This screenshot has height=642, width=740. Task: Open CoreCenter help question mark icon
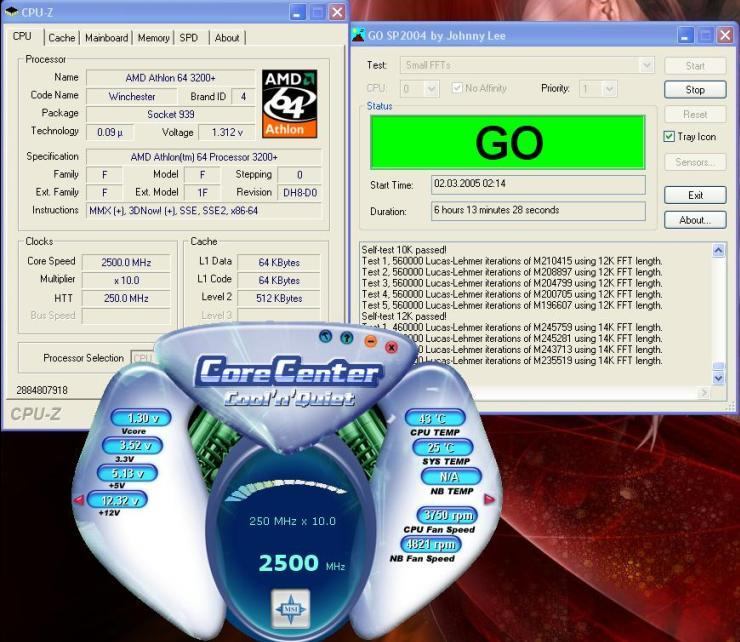tap(347, 338)
